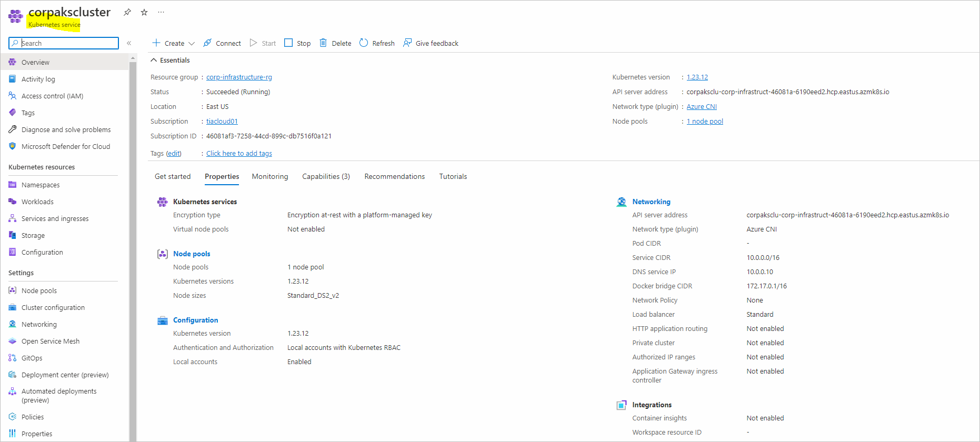The height and width of the screenshot is (442, 980).
Task: Open the Networking section heading link
Action: click(651, 202)
